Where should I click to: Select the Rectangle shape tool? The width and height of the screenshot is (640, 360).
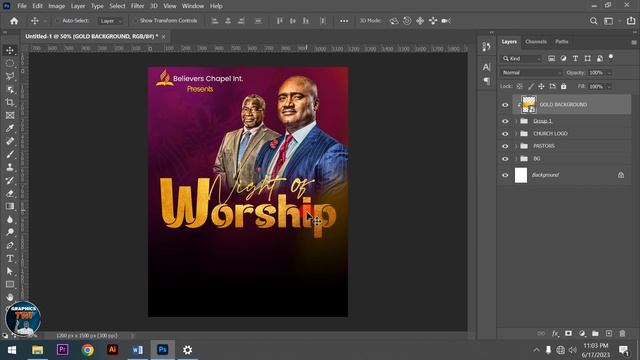click(10, 284)
